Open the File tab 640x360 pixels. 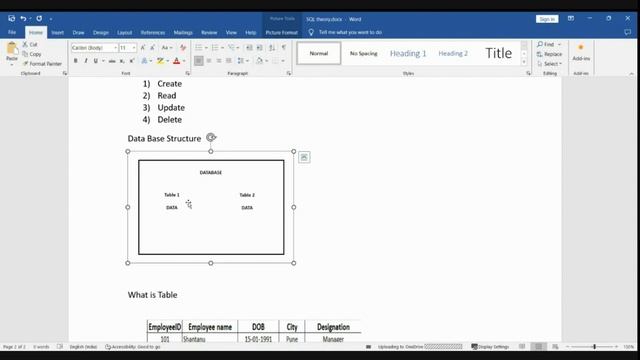[x=12, y=32]
